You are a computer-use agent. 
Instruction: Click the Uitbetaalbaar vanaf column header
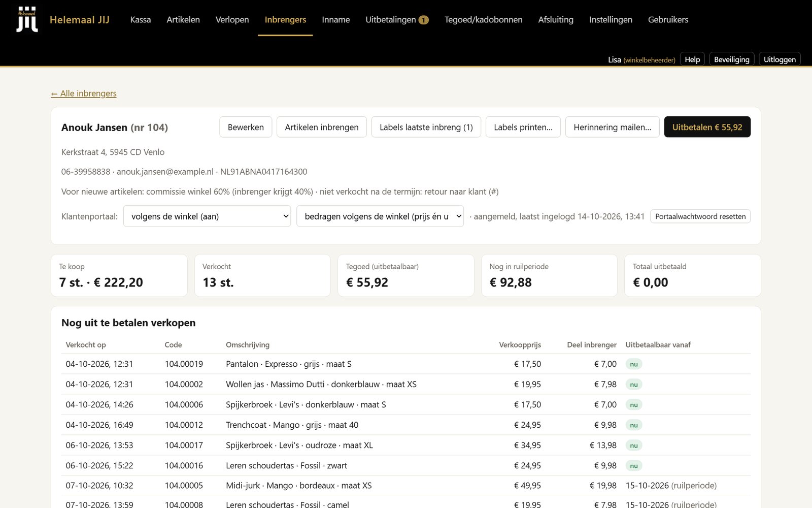coord(658,344)
